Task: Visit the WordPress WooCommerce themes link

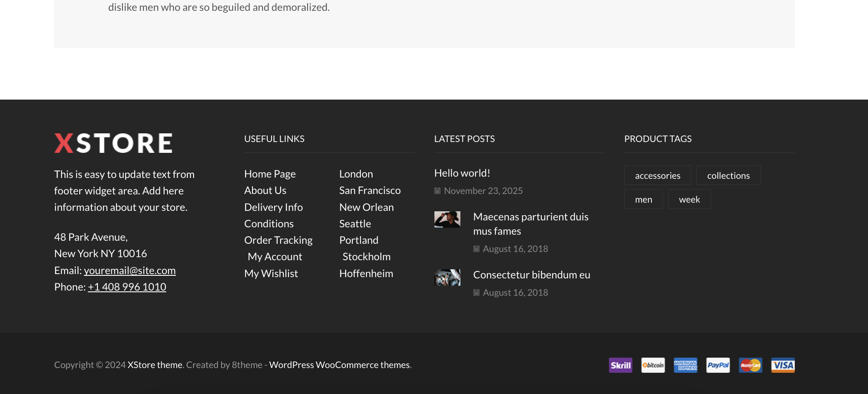Action: pos(339,365)
